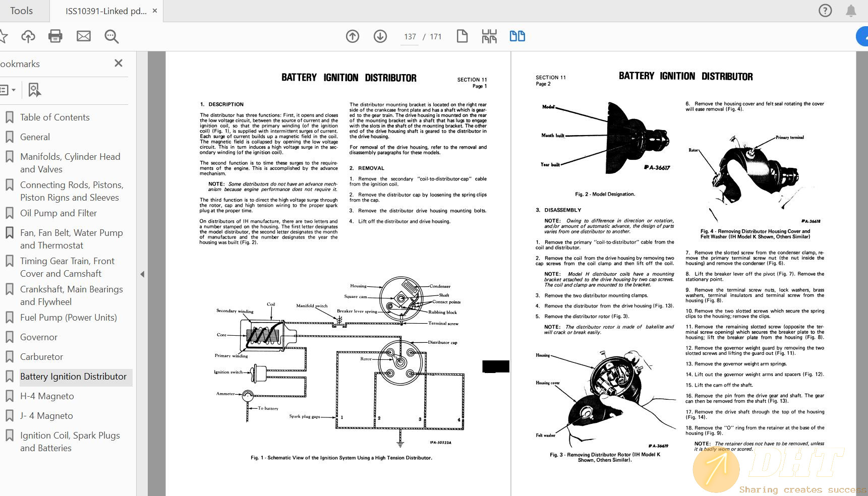
Task: Select the single page view icon
Action: (462, 36)
